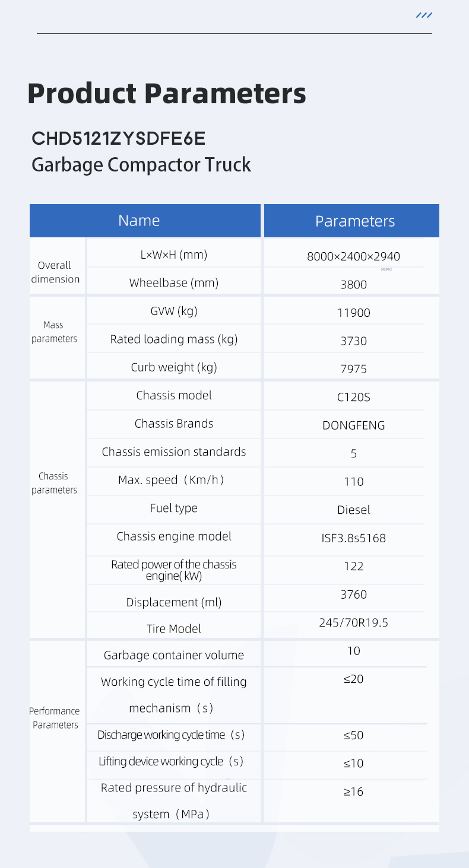Select the CHD5121ZYSDFE6E model code text
469x868 pixels.
pos(118,139)
